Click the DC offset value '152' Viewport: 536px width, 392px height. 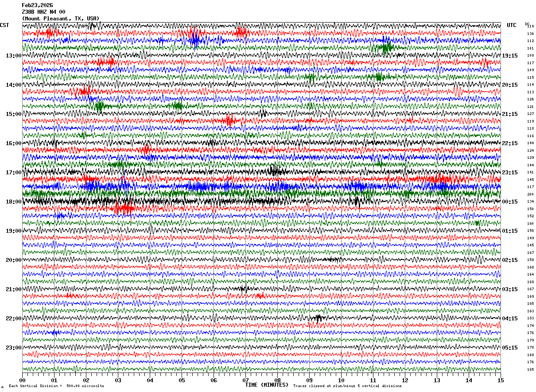(530, 216)
